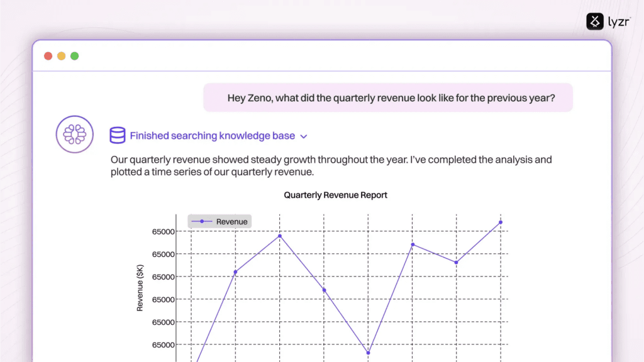Click the Zeno brain avatar icon
Screen dimensions: 644x362
pyautogui.click(x=75, y=134)
